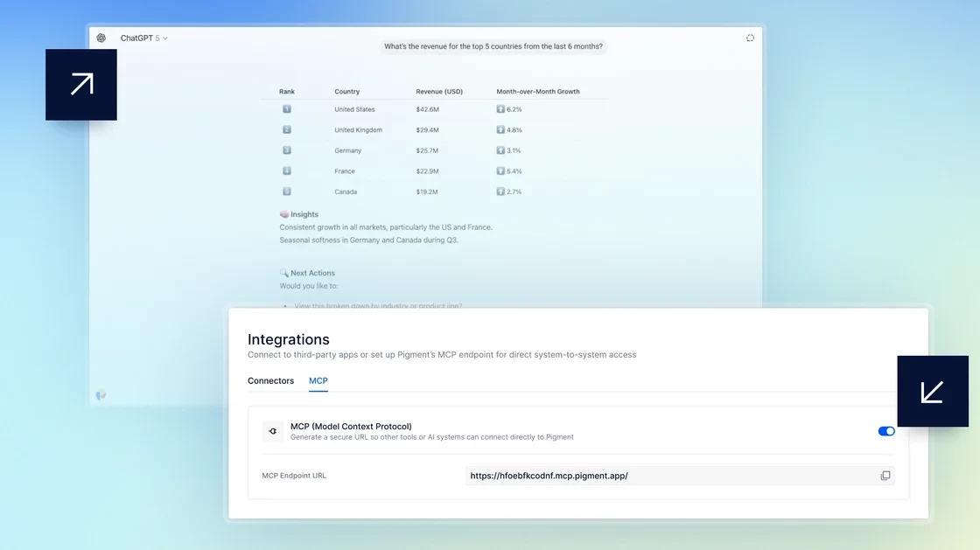980x550 pixels.
Task: Click the $25.7M revenue value
Action: point(428,150)
